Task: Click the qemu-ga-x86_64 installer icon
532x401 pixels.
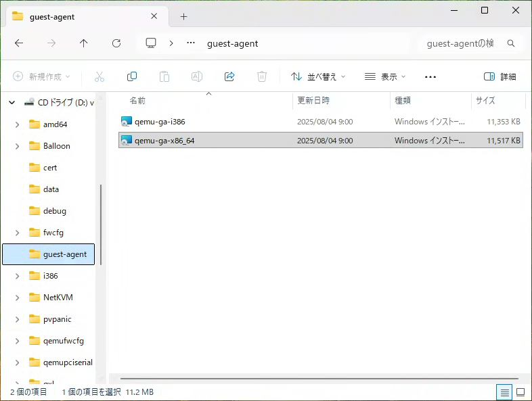Action: [126, 141]
